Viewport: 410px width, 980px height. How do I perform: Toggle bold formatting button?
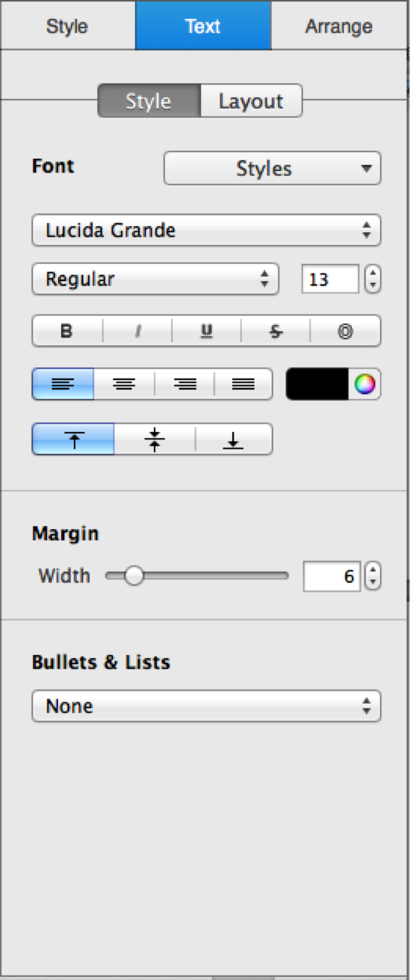click(67, 331)
